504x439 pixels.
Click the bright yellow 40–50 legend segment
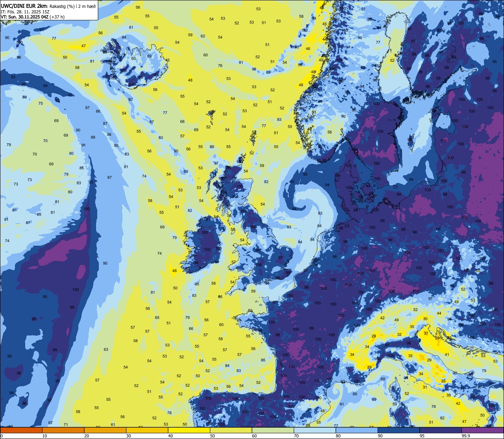189,430
